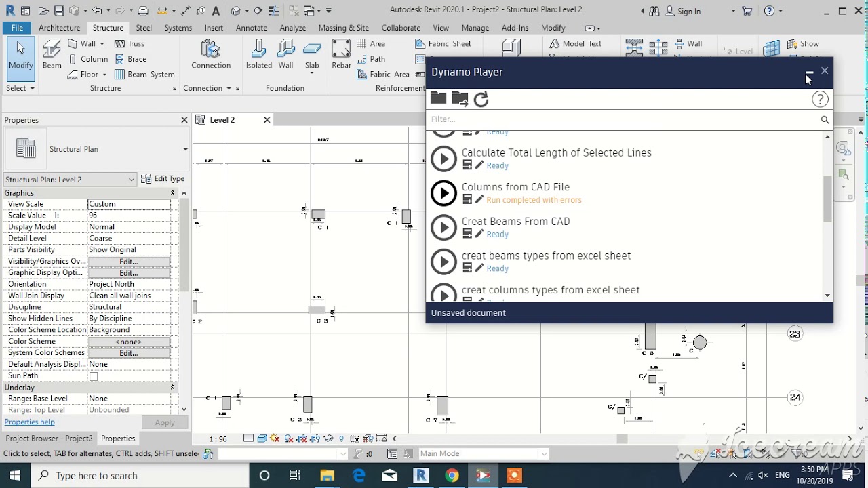
Task: Run the Columns from CAD File script
Action: pyautogui.click(x=443, y=193)
